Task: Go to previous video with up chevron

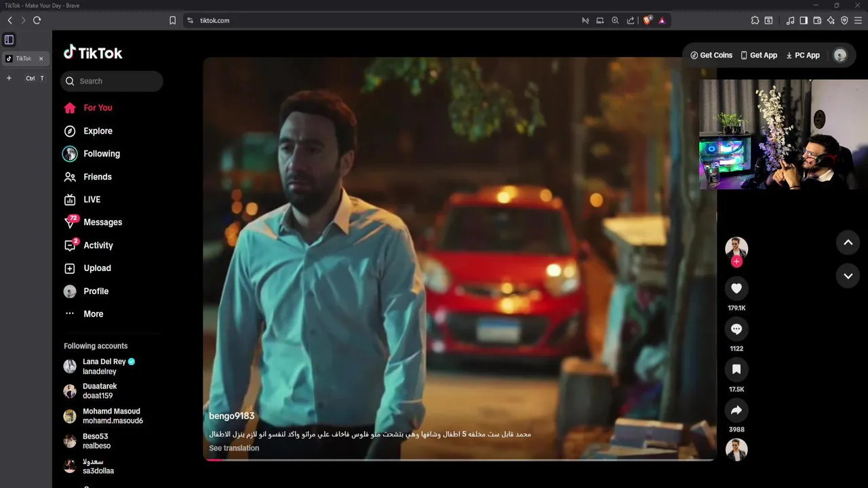Action: 848,243
